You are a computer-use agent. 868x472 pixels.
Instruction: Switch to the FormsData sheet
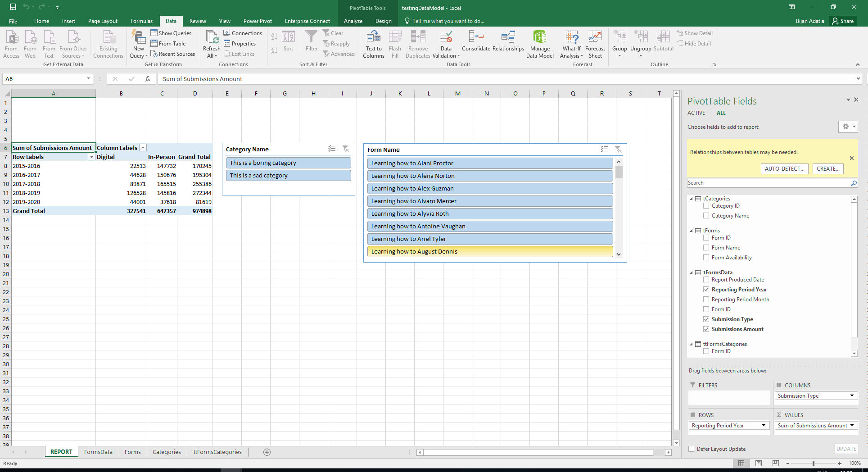point(98,452)
